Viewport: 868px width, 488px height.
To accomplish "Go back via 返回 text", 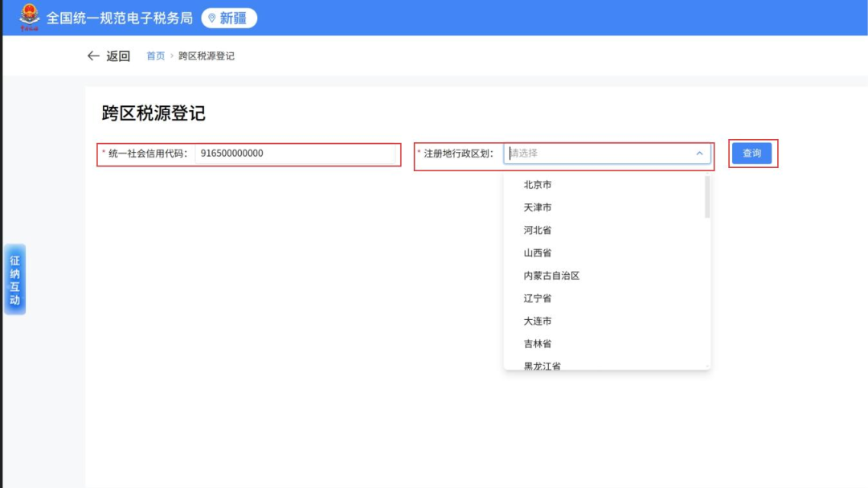I will tap(118, 56).
